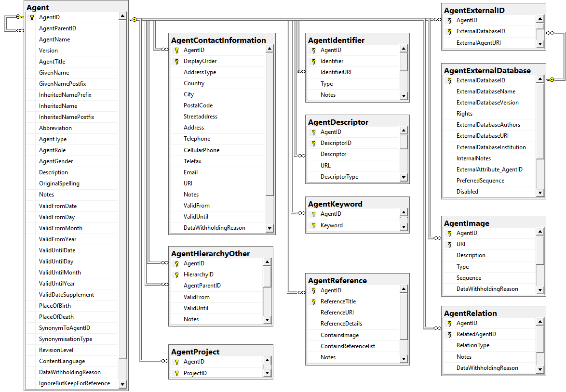Click key icon beside ExternalDatabaseID in AgentExternalDatabase
566x392 pixels.
pyautogui.click(x=450, y=80)
